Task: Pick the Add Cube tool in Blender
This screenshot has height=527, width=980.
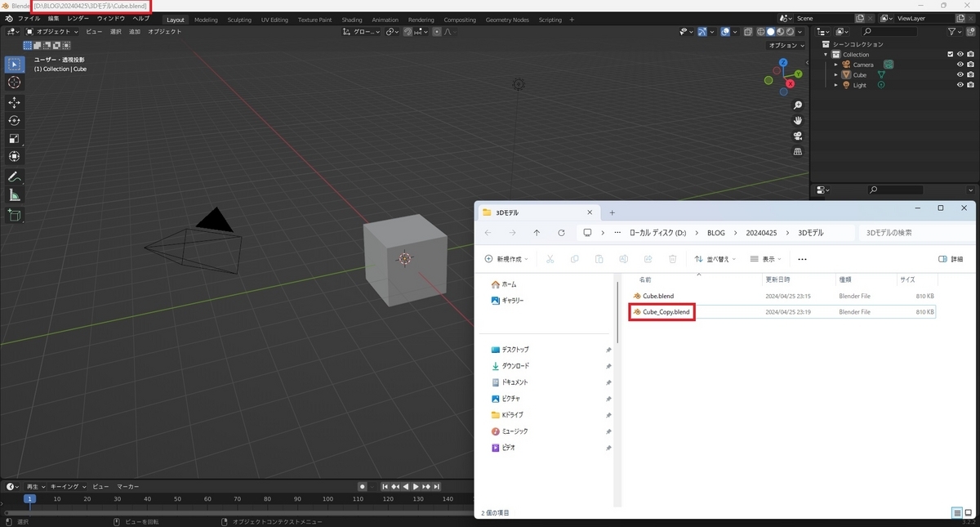Action: click(14, 215)
